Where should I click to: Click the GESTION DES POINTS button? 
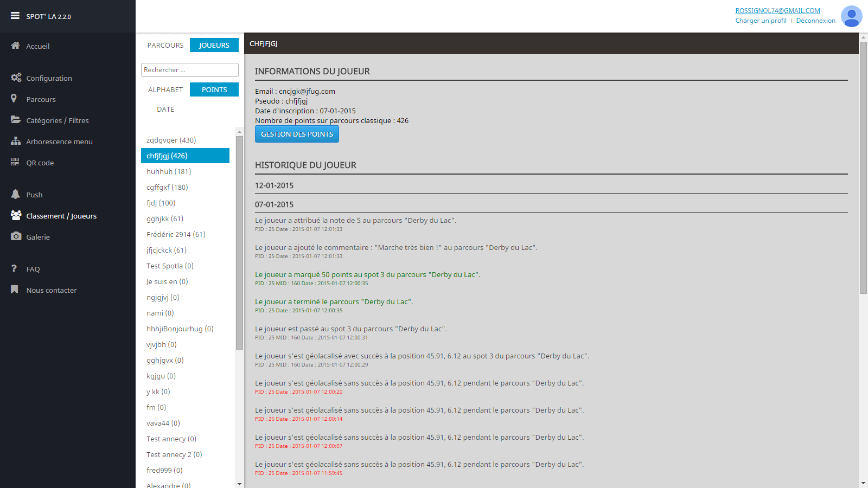click(x=296, y=134)
